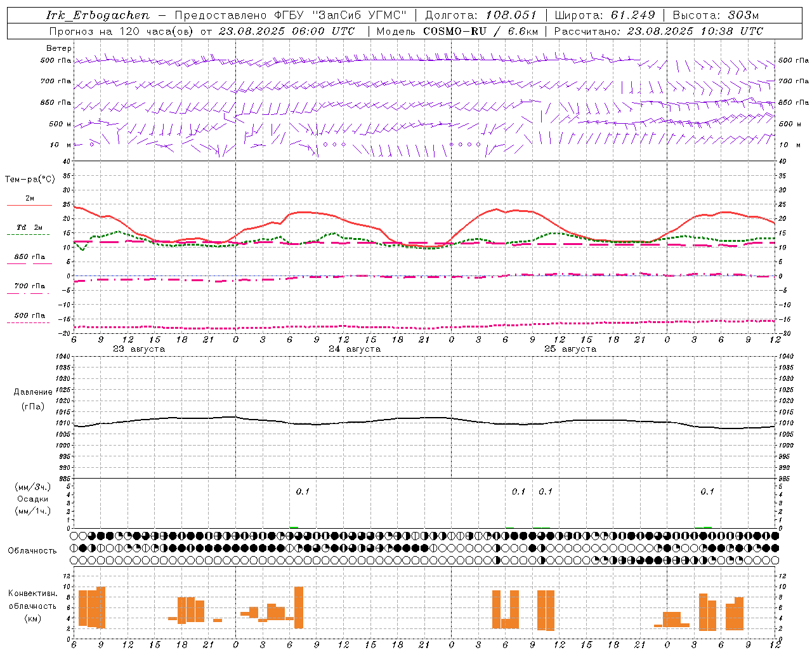The height and width of the screenshot is (650, 812).
Task: Click the longitude value 108.051
Action: 511,15
